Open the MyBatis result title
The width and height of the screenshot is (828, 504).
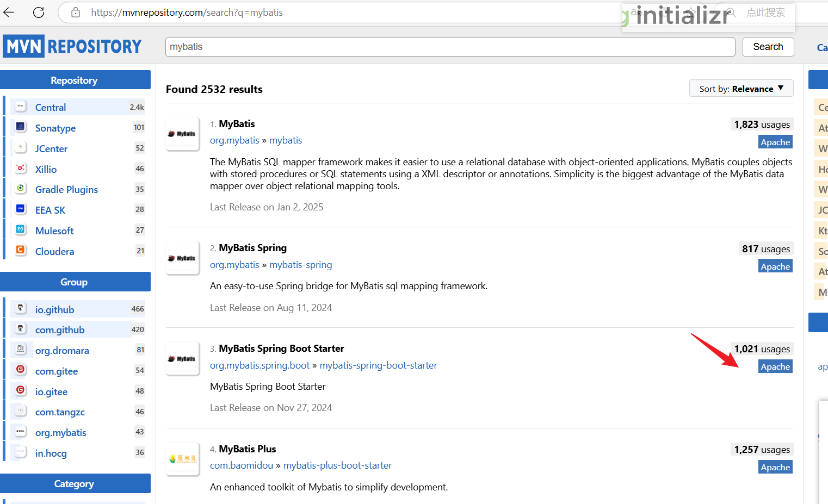(237, 124)
